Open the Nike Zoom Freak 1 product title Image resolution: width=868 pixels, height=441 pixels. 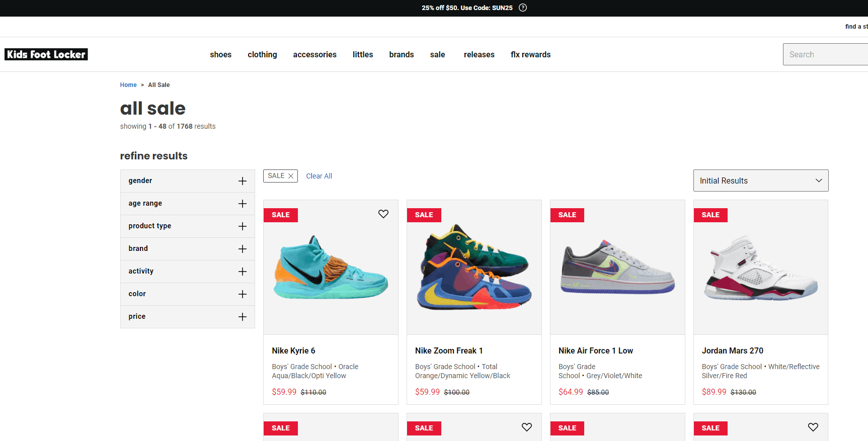449,350
